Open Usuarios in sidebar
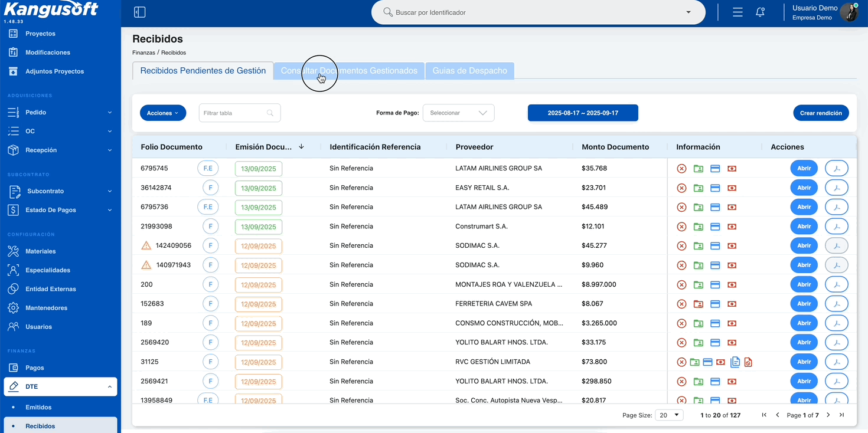Viewport: 868px width, 433px height. click(38, 327)
